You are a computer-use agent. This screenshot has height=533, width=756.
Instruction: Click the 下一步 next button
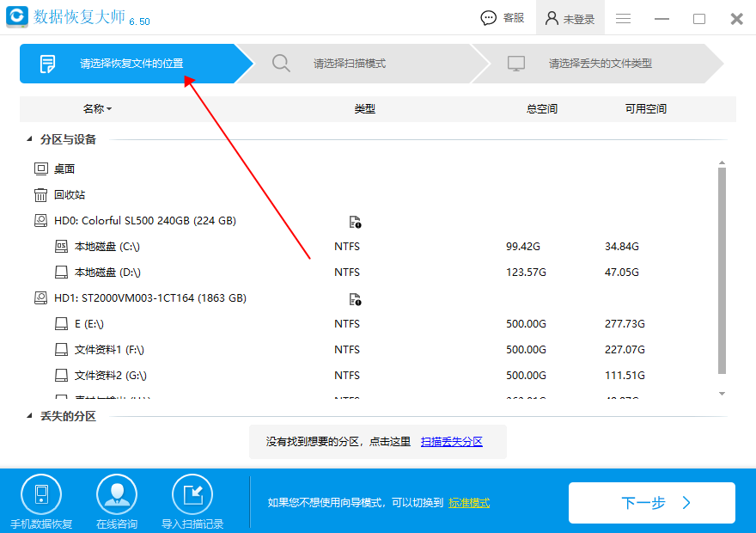[x=652, y=503]
